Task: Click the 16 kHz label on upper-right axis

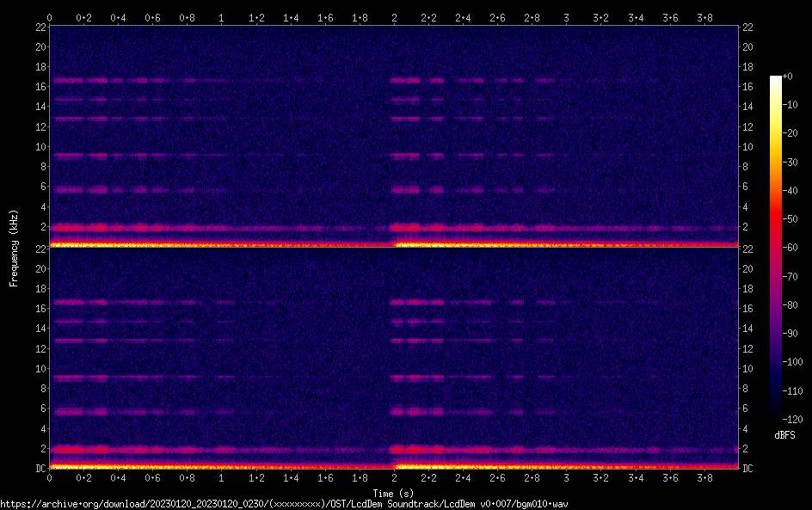Action: click(x=748, y=87)
